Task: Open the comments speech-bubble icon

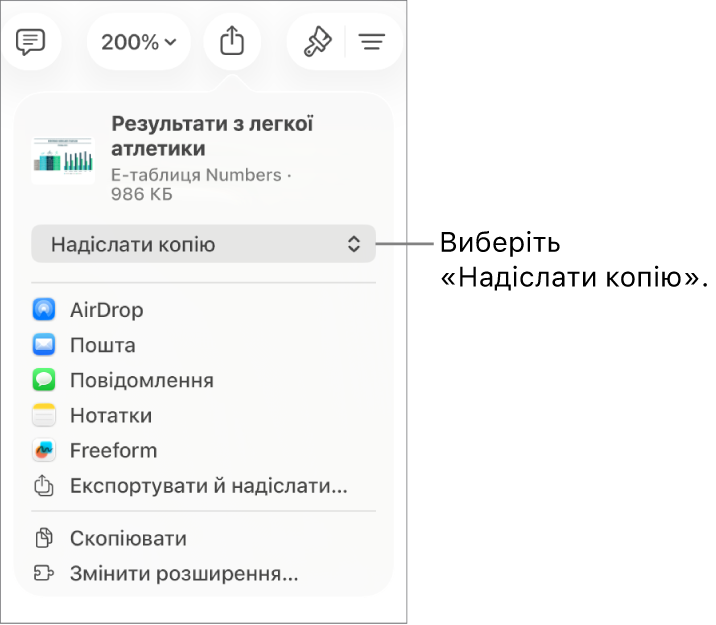Action: coord(31,42)
